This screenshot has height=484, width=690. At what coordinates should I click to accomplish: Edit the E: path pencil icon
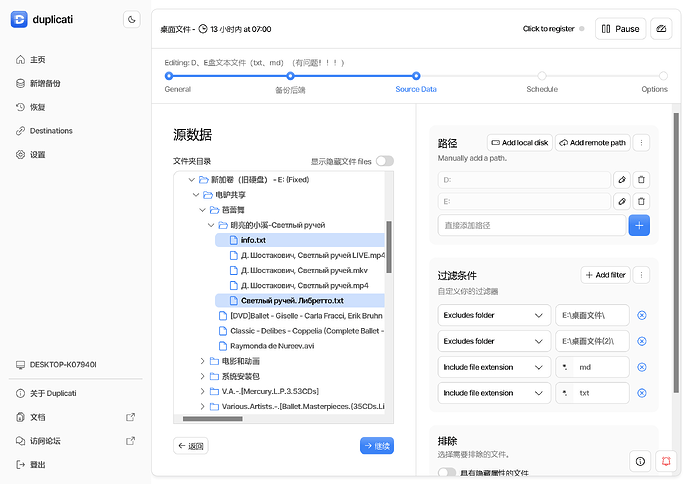tap(622, 201)
